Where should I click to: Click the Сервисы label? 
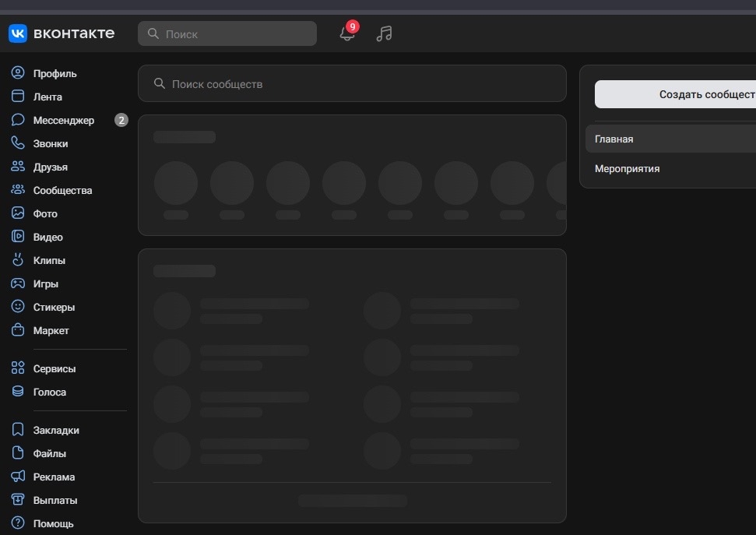55,369
